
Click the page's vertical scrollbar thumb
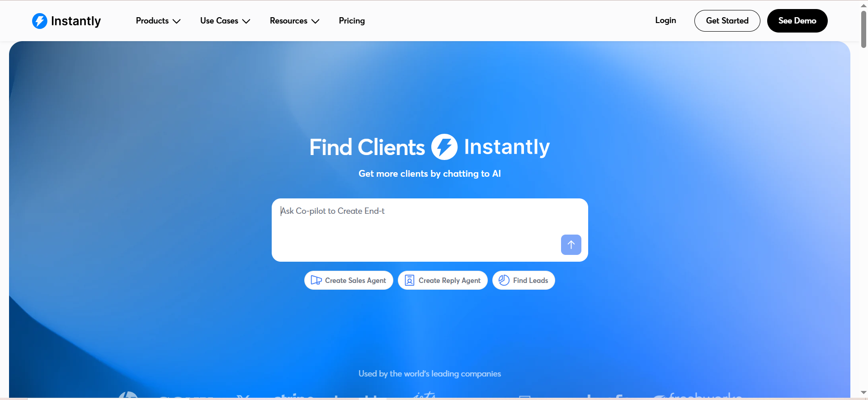863,29
